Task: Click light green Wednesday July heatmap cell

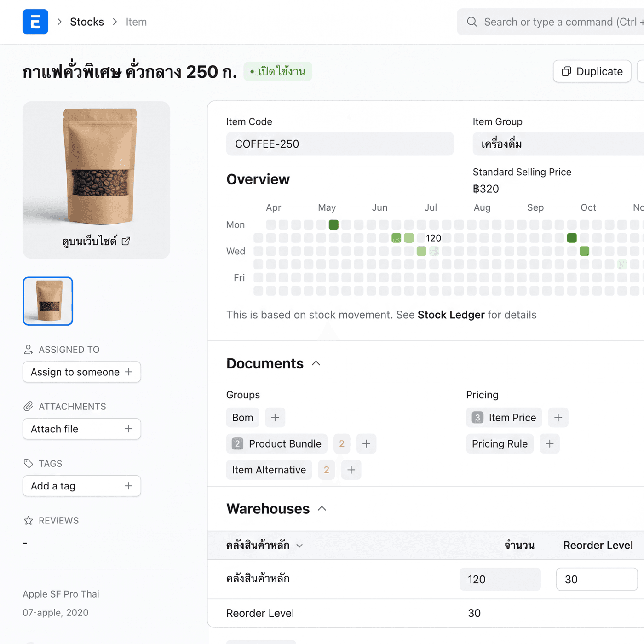Action: coord(421,251)
